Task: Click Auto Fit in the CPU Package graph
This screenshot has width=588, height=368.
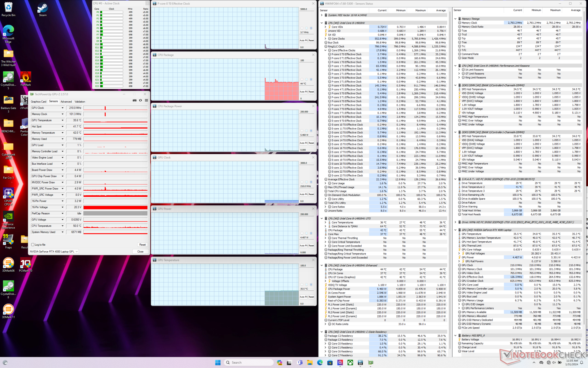Action: (x=303, y=92)
